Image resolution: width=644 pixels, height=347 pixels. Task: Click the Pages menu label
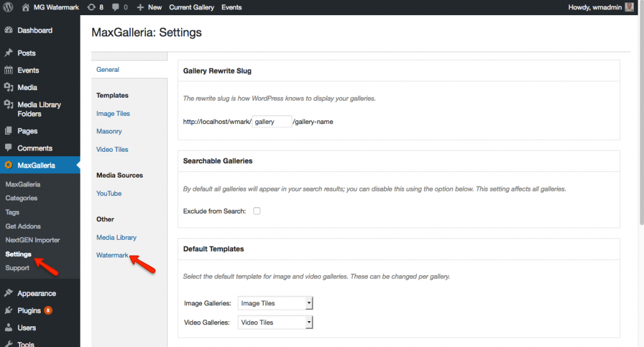27,131
